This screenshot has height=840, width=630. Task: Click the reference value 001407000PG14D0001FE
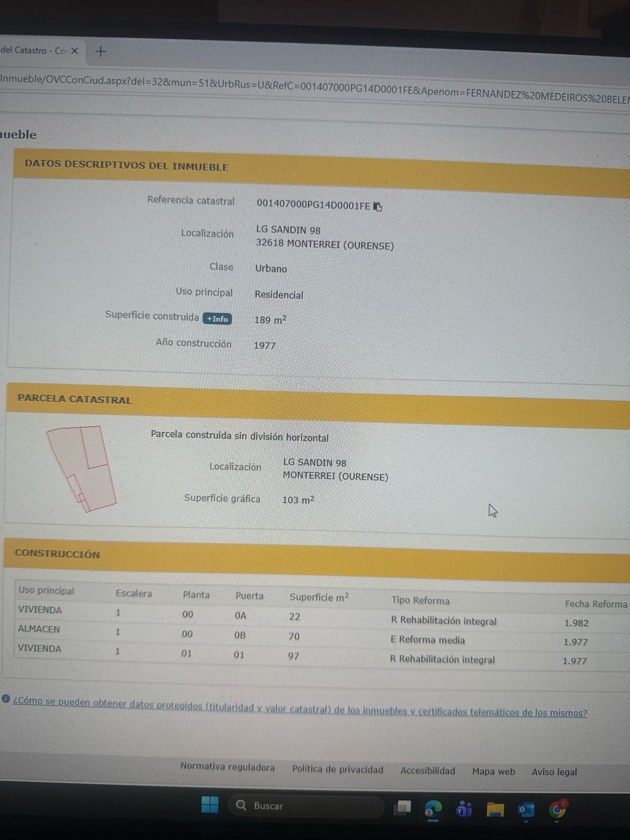coord(313,205)
